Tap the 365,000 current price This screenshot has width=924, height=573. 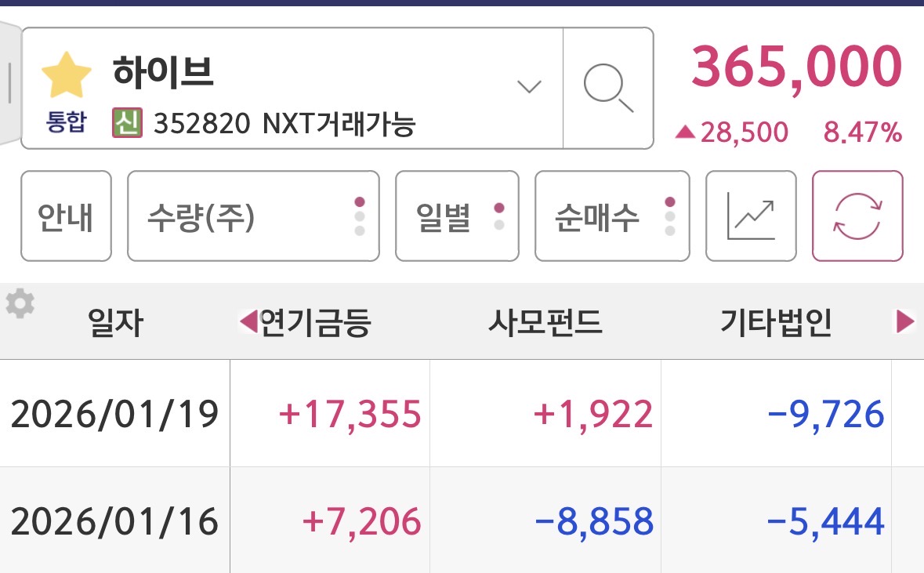(795, 67)
